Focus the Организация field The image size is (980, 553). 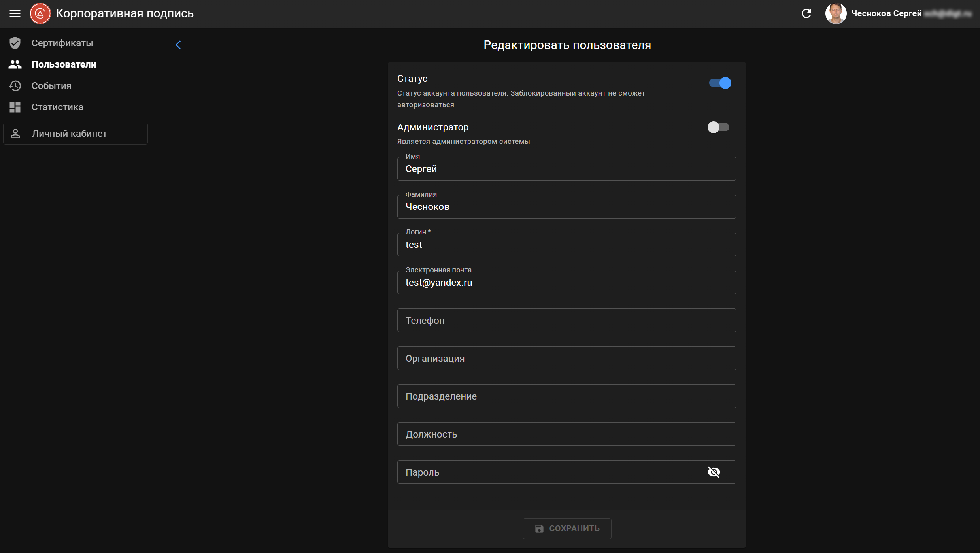567,358
